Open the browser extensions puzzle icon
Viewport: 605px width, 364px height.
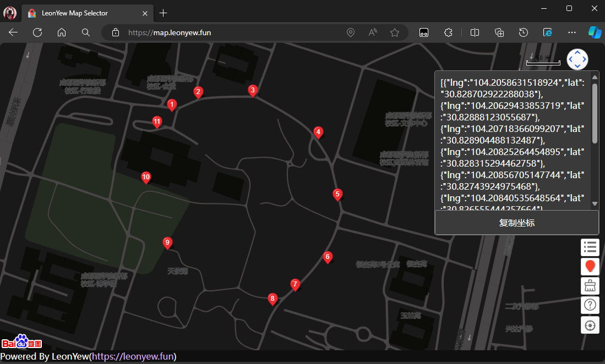click(x=448, y=33)
